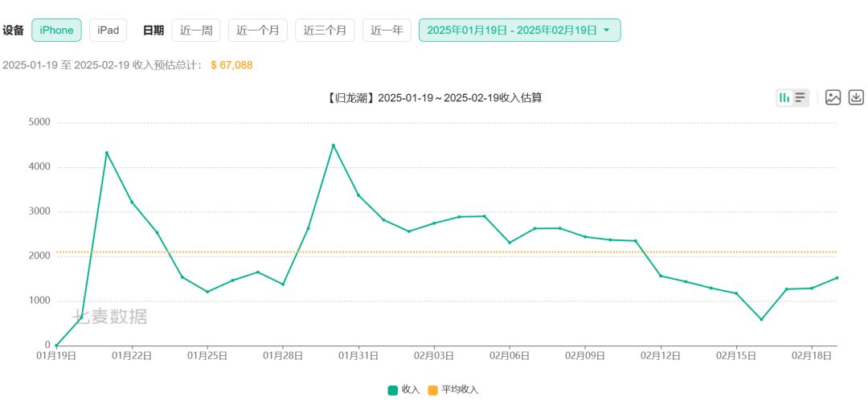Choose 近一年 time period
The height and width of the screenshot is (405, 868).
coord(387,31)
